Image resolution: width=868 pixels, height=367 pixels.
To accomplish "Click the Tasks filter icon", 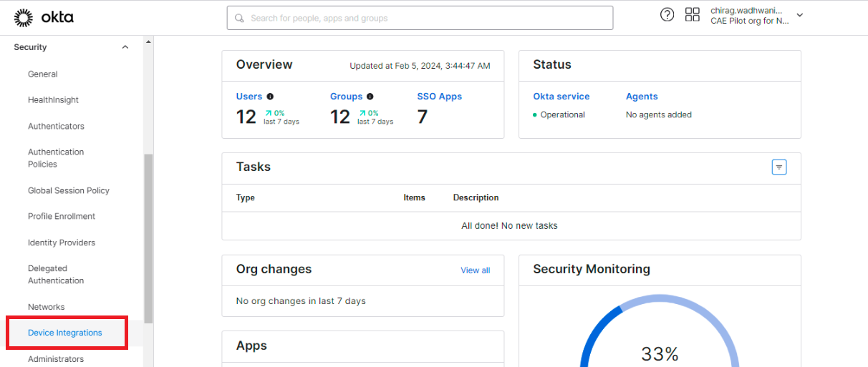I will pyautogui.click(x=779, y=167).
